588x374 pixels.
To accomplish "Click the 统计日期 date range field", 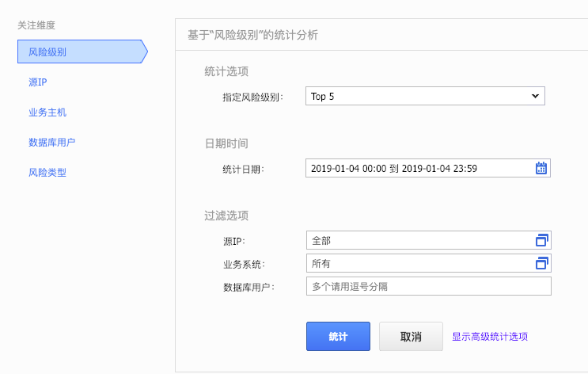I will click(418, 168).
